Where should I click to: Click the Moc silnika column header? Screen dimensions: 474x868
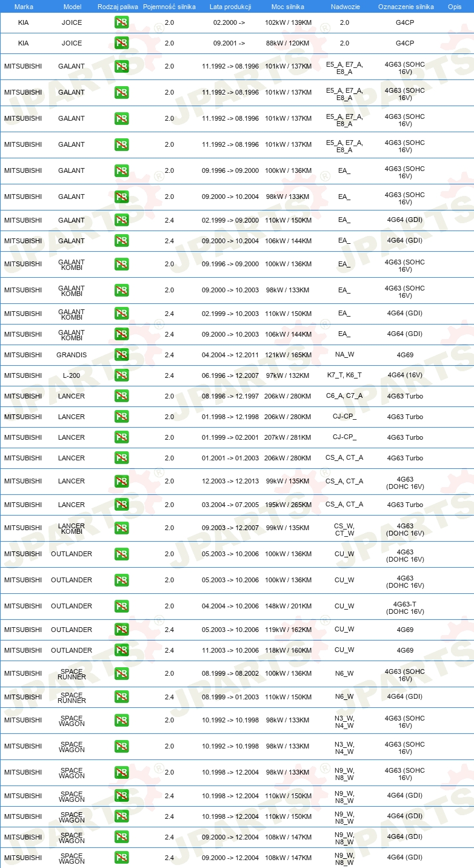288,7
